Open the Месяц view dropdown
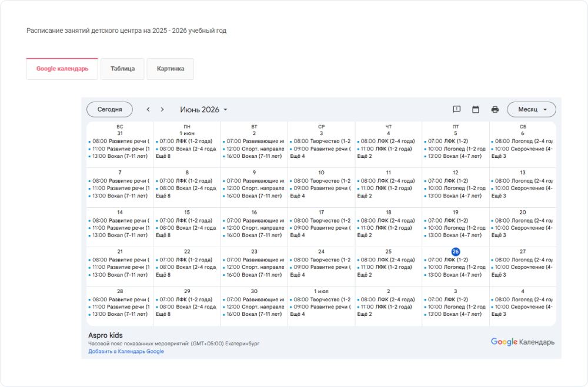The image size is (588, 387). coord(532,109)
